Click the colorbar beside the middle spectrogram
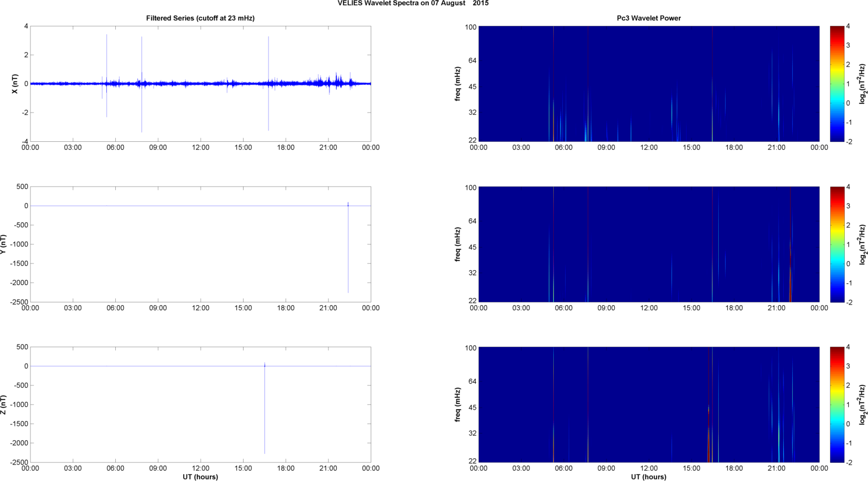868x481 pixels. point(837,244)
